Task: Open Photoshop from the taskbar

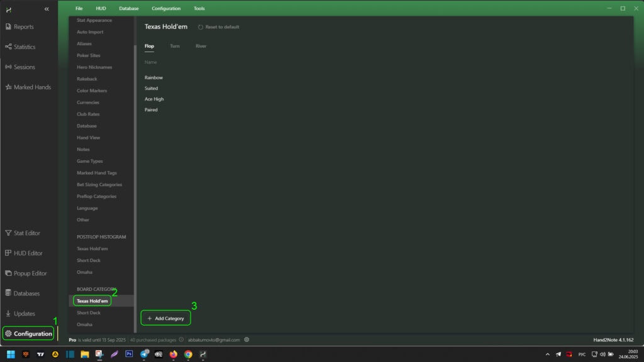Action: click(129, 354)
